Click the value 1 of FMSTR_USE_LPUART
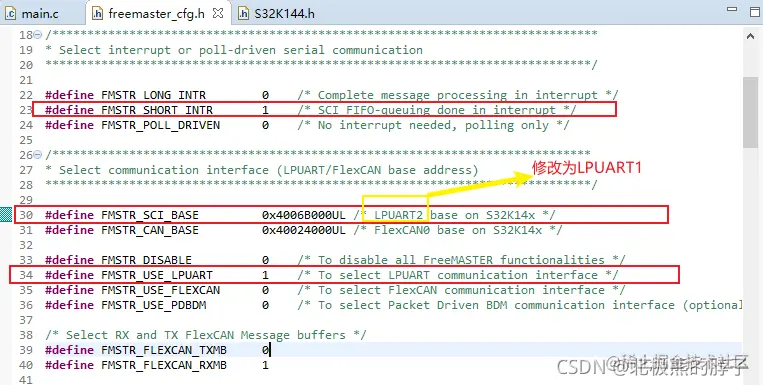The image size is (763, 385). (x=265, y=275)
